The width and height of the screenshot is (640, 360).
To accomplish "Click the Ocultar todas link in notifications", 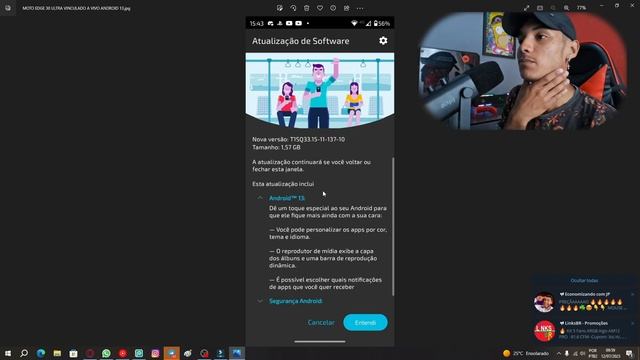I will (x=584, y=280).
